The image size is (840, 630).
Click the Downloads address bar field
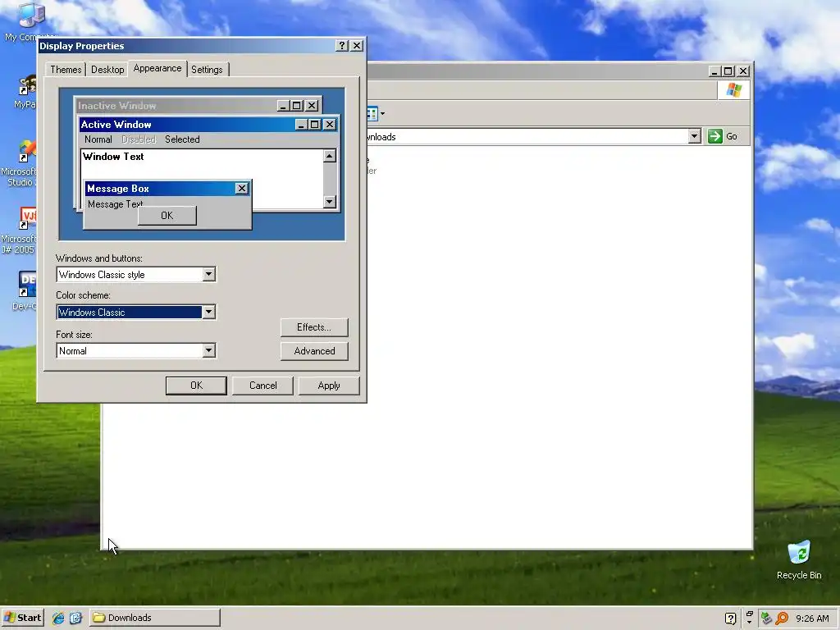(x=527, y=137)
